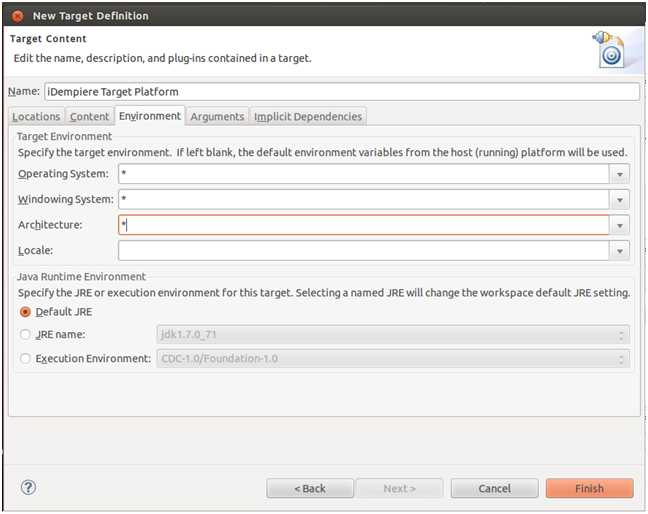Switch to the Content tab
Image resolution: width=648 pixels, height=514 pixels.
click(89, 117)
